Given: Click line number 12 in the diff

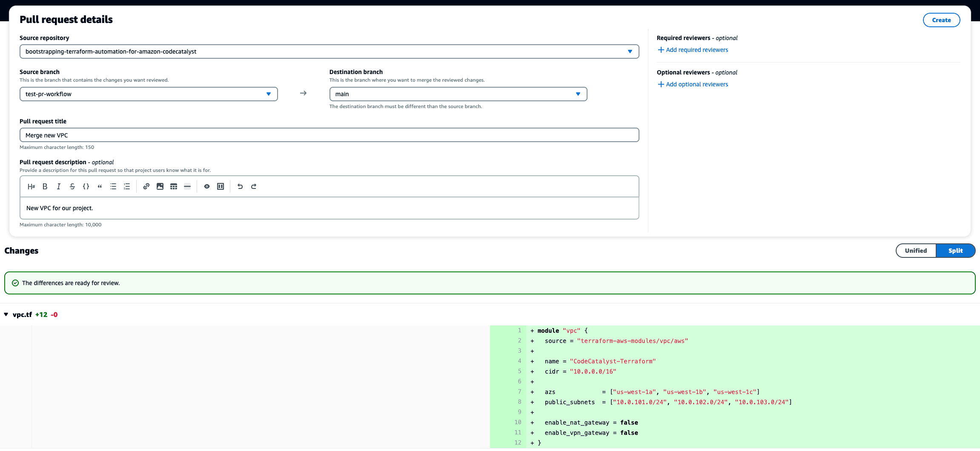Looking at the screenshot, I should 518,442.
